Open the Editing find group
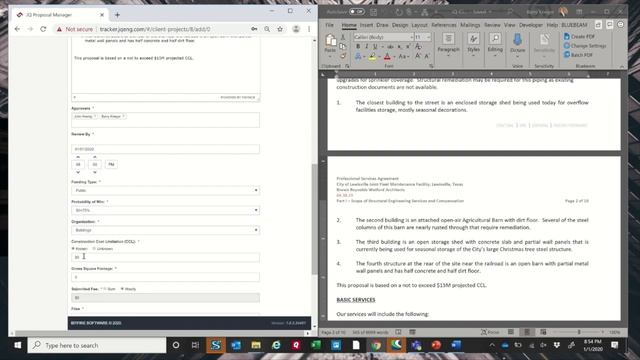 click(x=495, y=44)
